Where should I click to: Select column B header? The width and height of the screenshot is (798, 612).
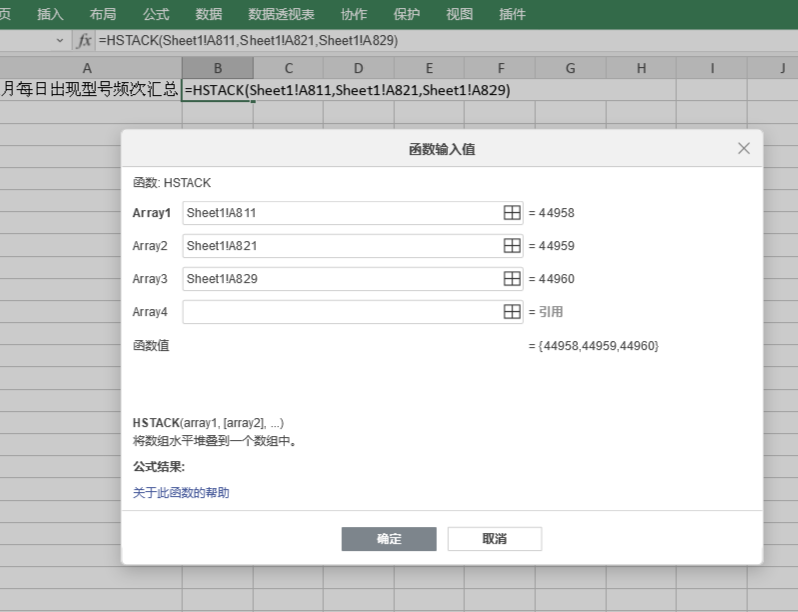218,68
